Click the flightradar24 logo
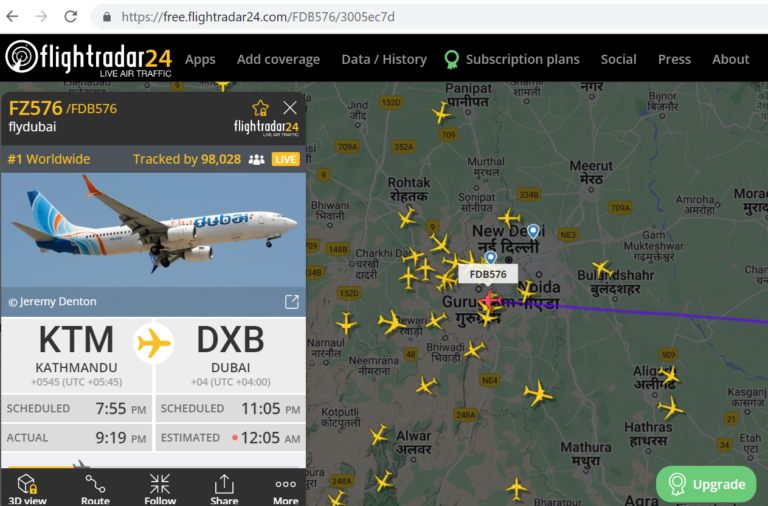Image resolution: width=768 pixels, height=506 pixels. click(89, 59)
